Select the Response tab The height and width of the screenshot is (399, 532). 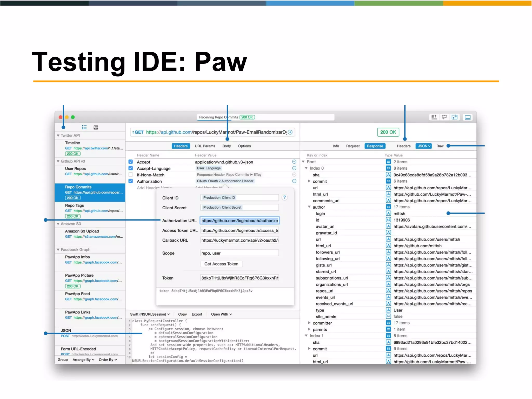point(375,146)
